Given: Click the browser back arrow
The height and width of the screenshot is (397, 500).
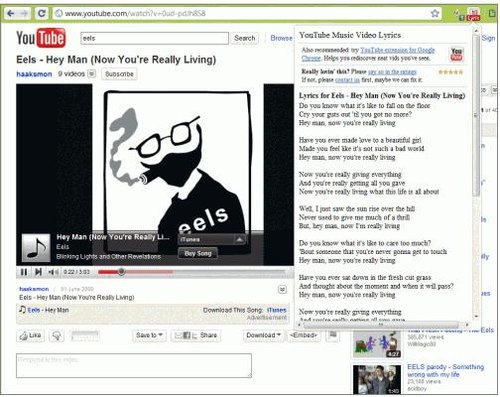Looking at the screenshot, I should click(11, 13).
